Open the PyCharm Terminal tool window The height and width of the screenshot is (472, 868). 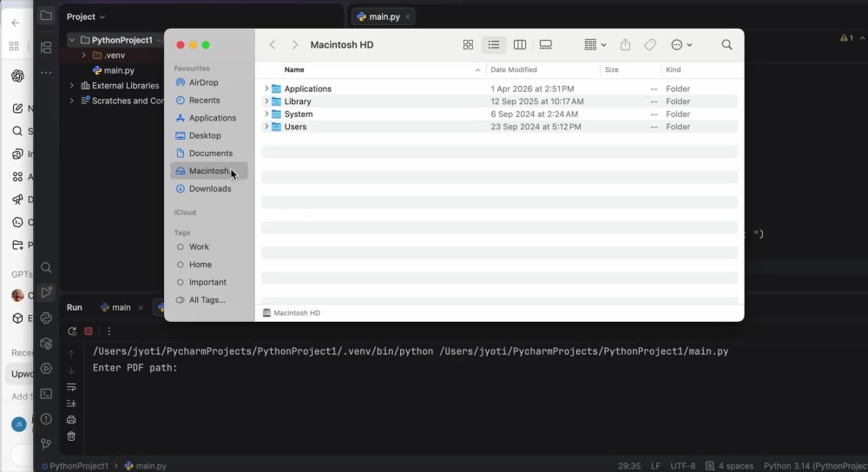tap(46, 394)
